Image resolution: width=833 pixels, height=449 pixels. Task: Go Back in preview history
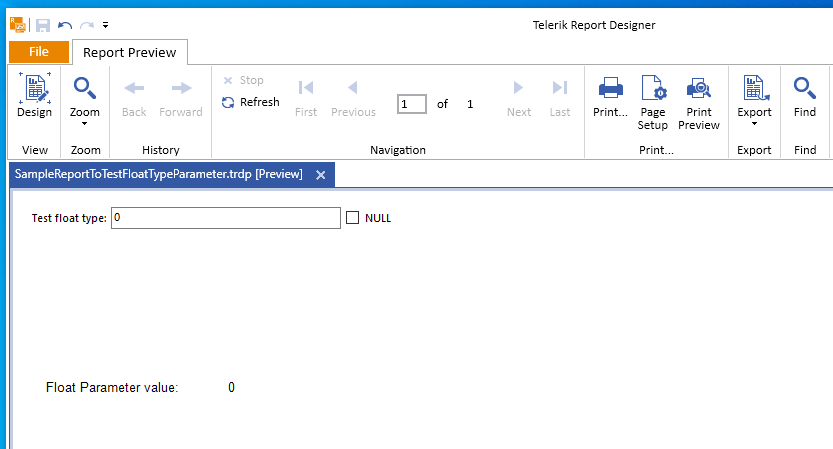pos(134,99)
